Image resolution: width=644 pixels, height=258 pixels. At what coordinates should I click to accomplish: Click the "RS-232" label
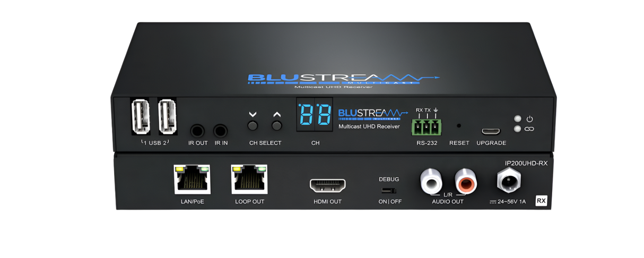[427, 143]
